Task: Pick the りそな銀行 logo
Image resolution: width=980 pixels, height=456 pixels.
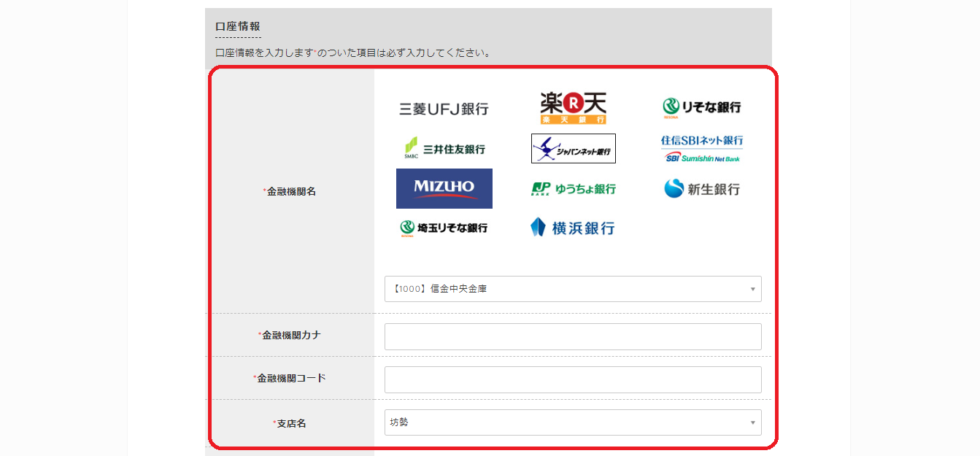Action: coord(701,107)
